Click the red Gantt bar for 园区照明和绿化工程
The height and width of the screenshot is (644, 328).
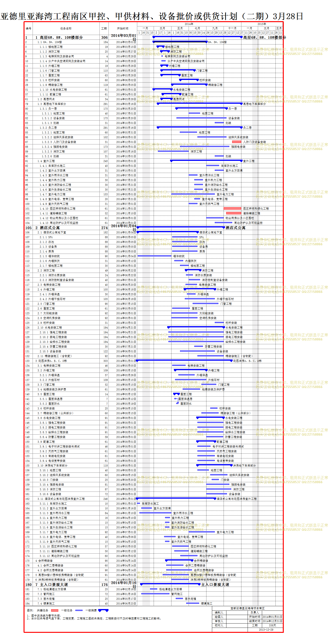coord(232,208)
